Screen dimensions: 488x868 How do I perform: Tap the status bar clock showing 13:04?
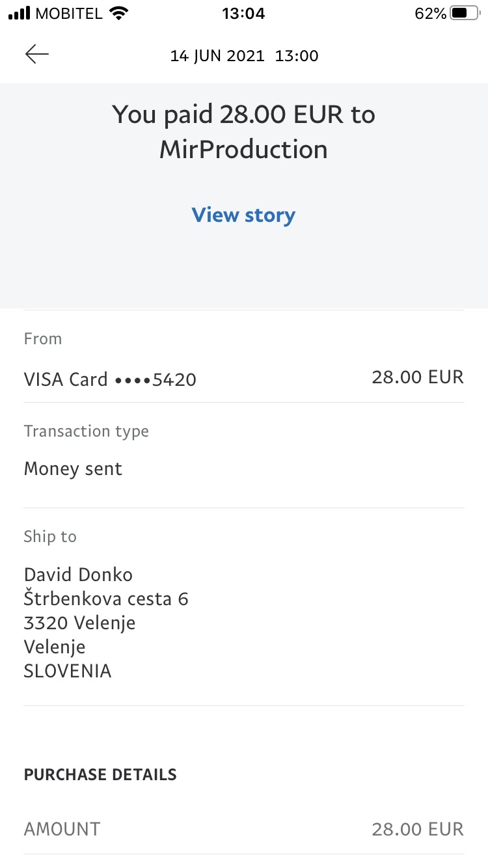[x=243, y=14]
